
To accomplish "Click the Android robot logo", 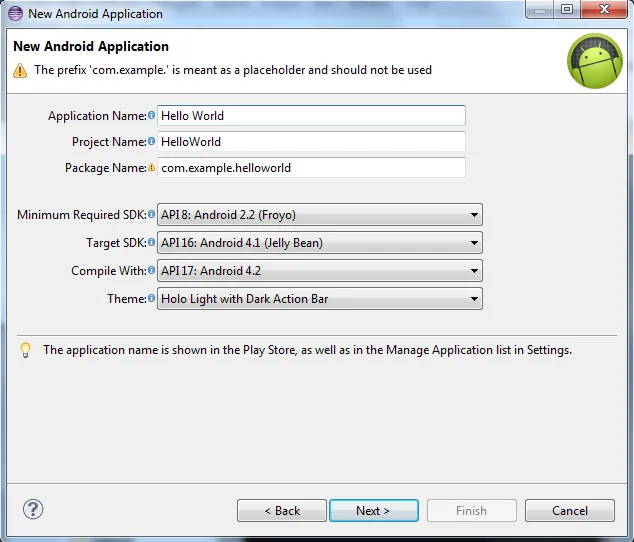I will pyautogui.click(x=595, y=61).
